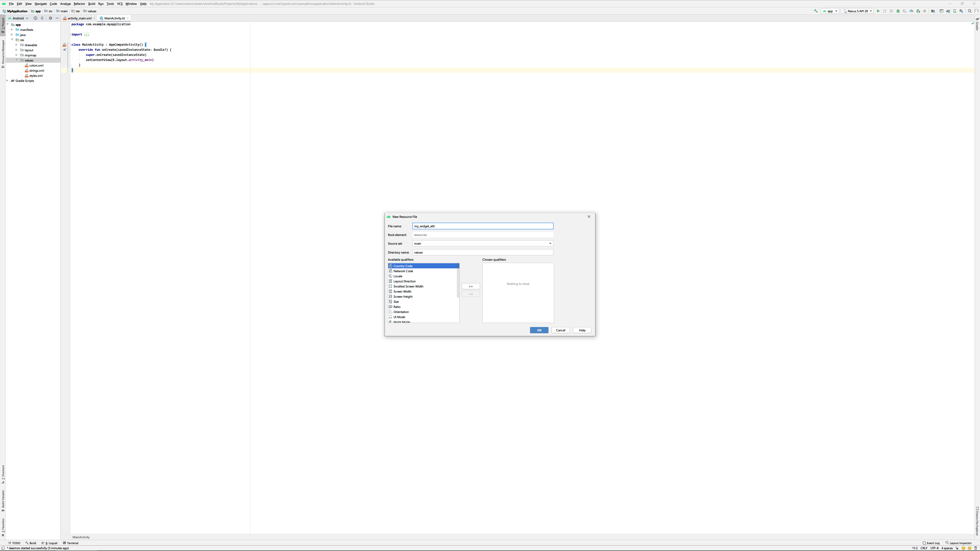Open the profiler gauge icon
Screen dimensions: 980x551
coord(911,11)
